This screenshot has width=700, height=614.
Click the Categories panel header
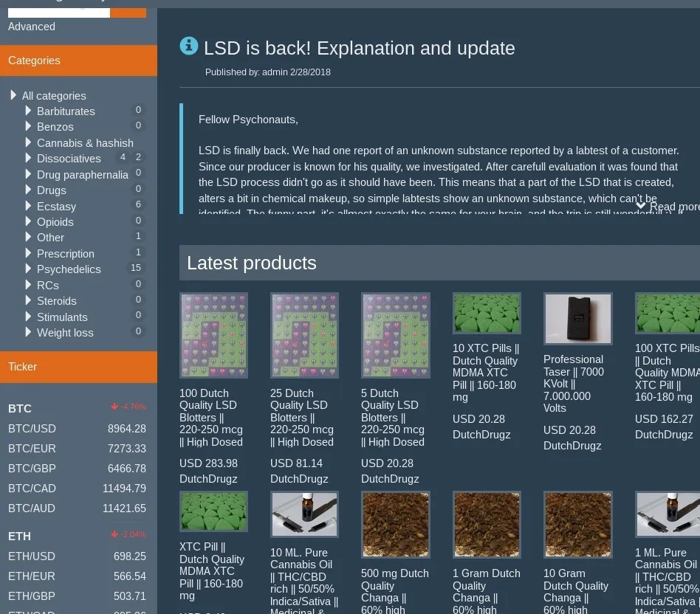click(78, 61)
